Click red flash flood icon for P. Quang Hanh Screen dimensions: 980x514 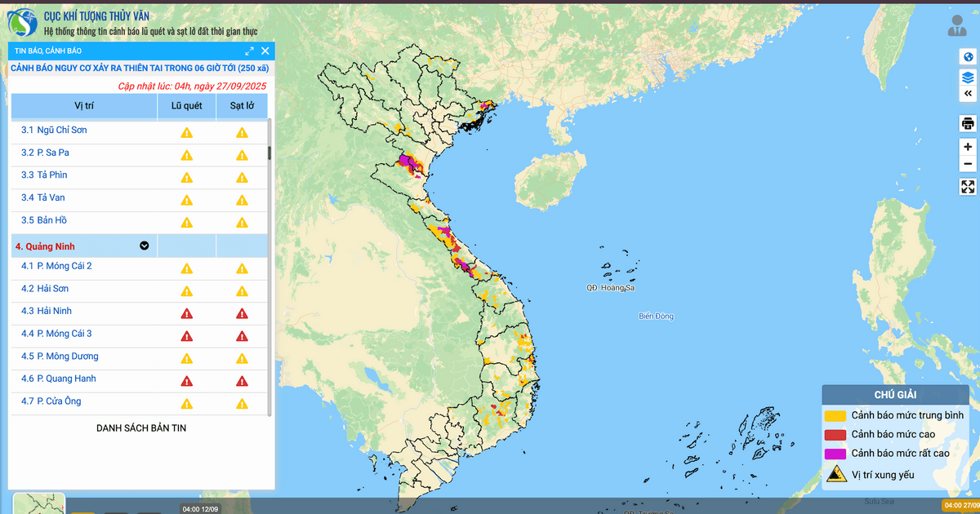(x=187, y=381)
